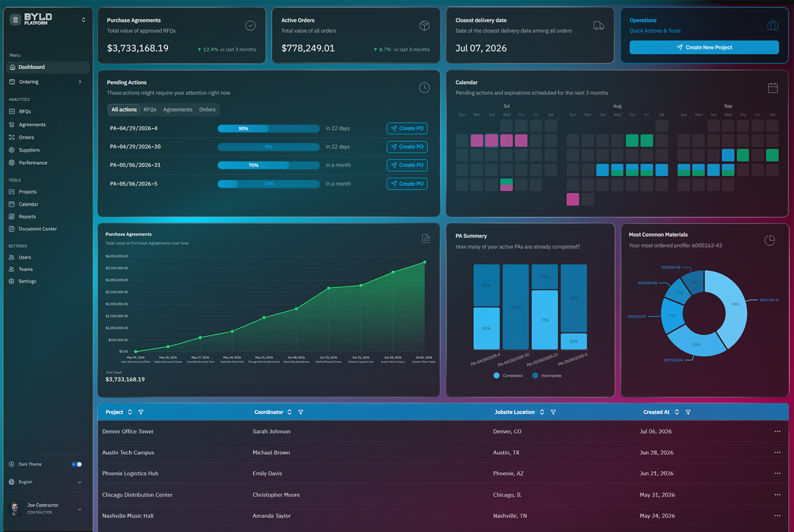Image resolution: width=794 pixels, height=532 pixels.
Task: Click the 50% progress bar for PA-04/29/2026-4
Action: point(269,129)
